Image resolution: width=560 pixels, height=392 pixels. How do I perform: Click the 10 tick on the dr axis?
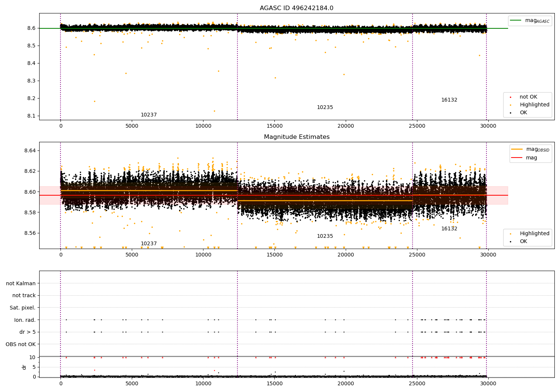click(32, 357)
